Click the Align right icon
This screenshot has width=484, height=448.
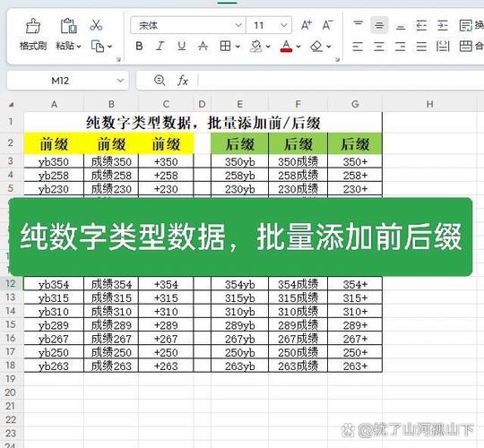(401, 47)
